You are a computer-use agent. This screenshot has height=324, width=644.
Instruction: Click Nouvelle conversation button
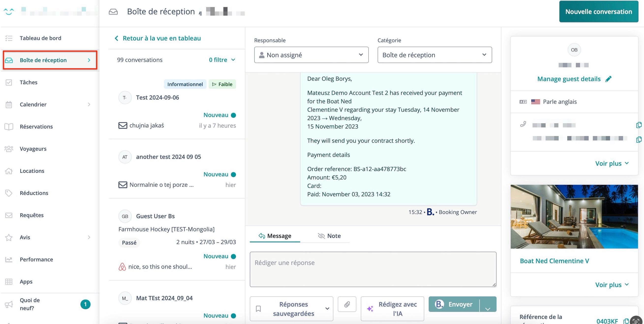click(x=598, y=12)
